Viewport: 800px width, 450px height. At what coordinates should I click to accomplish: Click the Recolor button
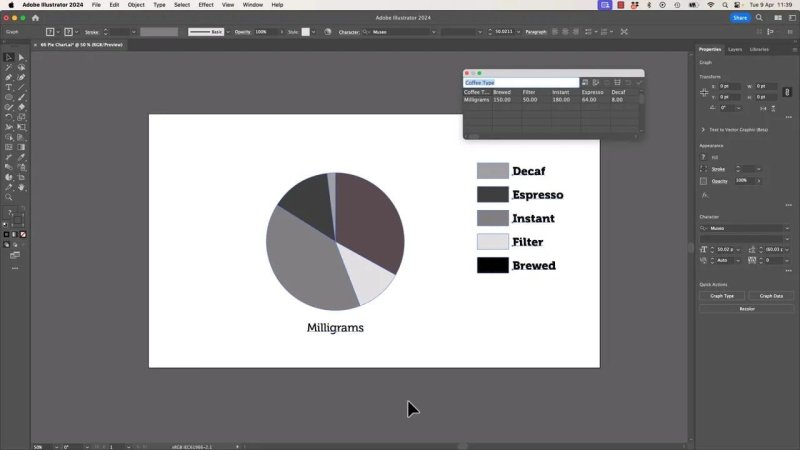746,309
